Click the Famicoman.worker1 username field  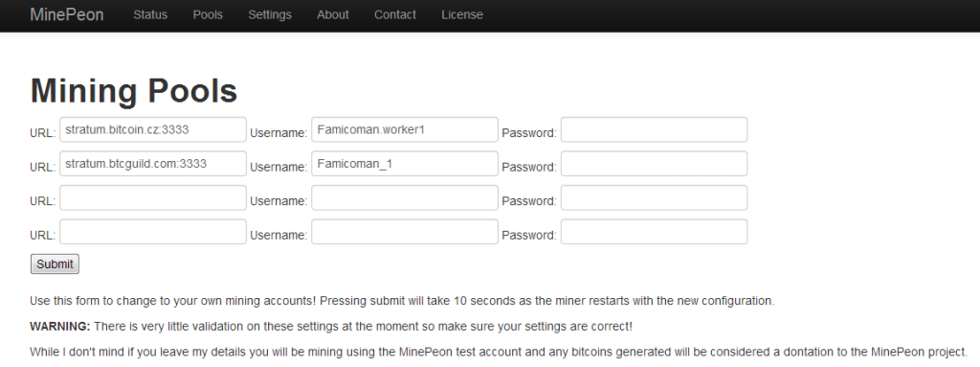[x=405, y=129]
